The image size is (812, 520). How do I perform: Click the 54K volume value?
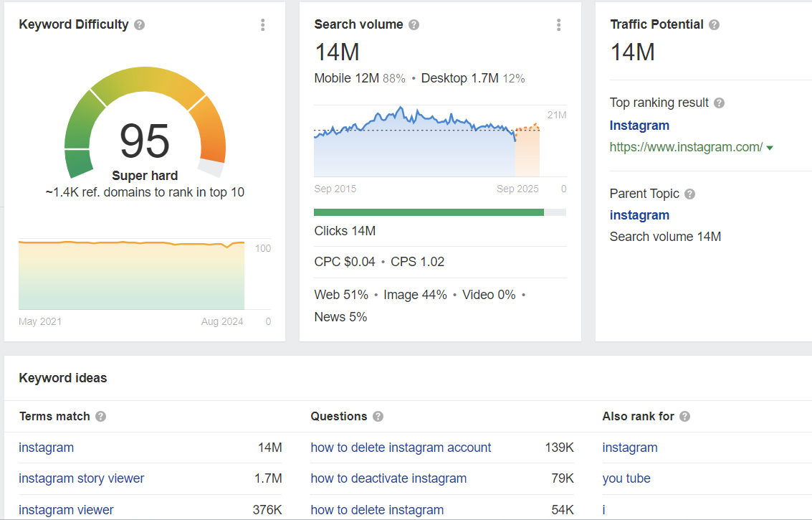tap(563, 510)
